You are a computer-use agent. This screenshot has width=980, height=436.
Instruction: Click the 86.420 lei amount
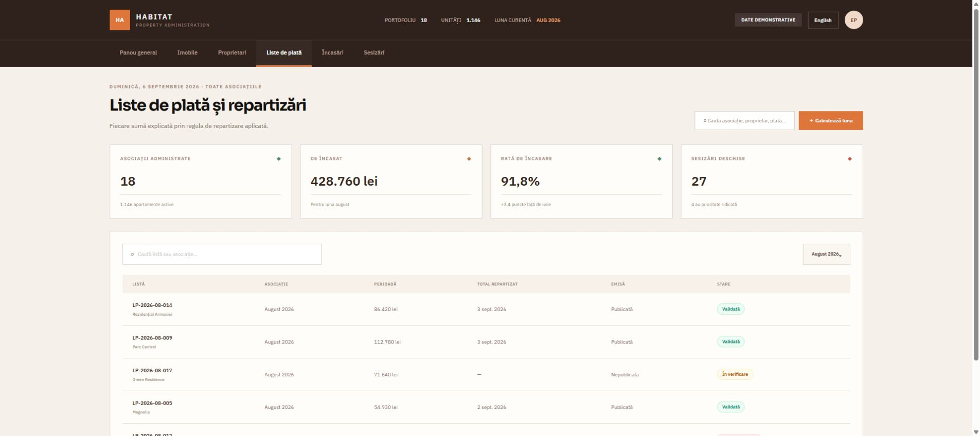[x=386, y=310]
